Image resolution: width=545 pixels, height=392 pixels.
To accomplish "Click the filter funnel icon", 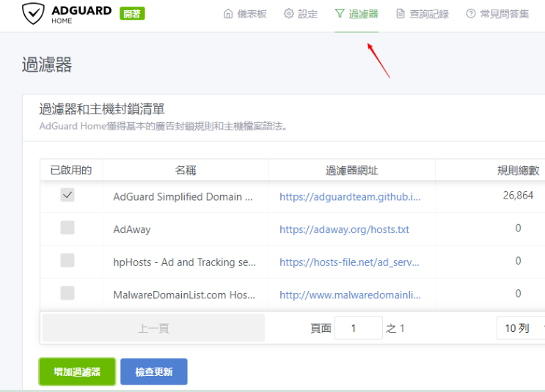I will click(340, 14).
